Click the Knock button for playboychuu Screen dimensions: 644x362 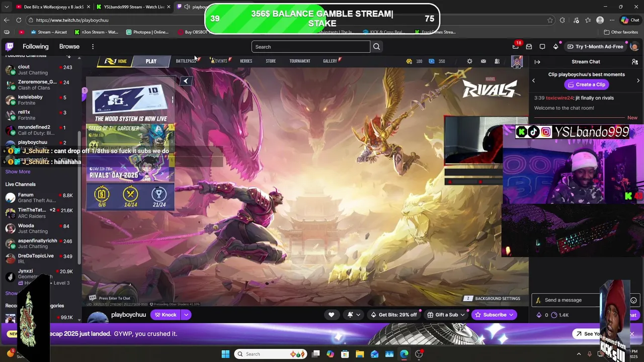click(166, 315)
